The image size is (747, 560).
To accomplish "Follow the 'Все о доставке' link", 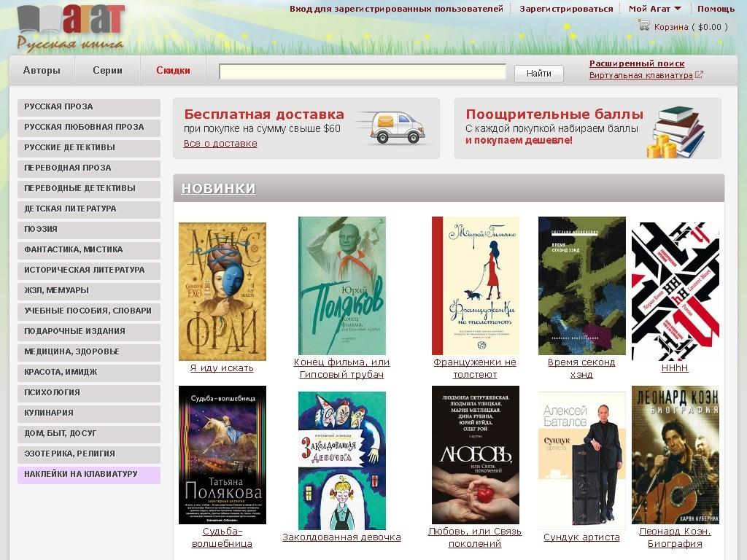I will (220, 144).
